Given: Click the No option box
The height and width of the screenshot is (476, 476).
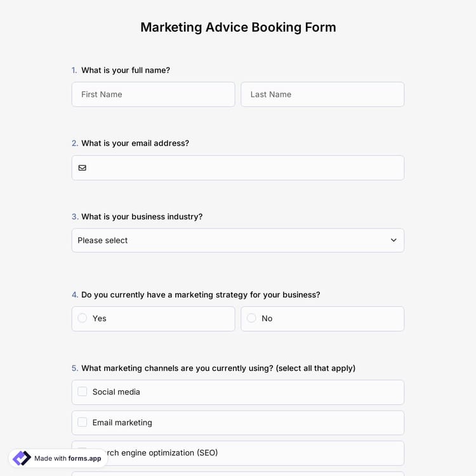Looking at the screenshot, I should pyautogui.click(x=322, y=319).
